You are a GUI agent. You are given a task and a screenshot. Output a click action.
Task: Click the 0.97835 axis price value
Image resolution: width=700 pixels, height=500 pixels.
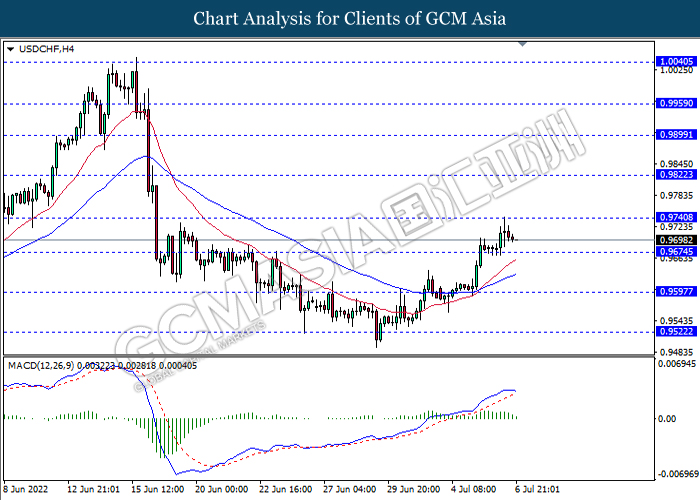coord(677,196)
